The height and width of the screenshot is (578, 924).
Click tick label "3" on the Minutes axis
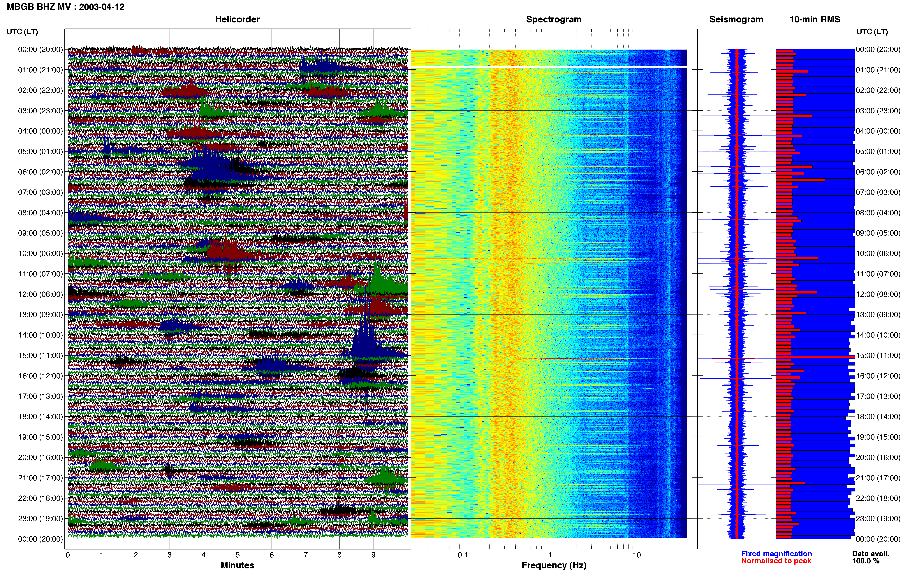(x=170, y=555)
